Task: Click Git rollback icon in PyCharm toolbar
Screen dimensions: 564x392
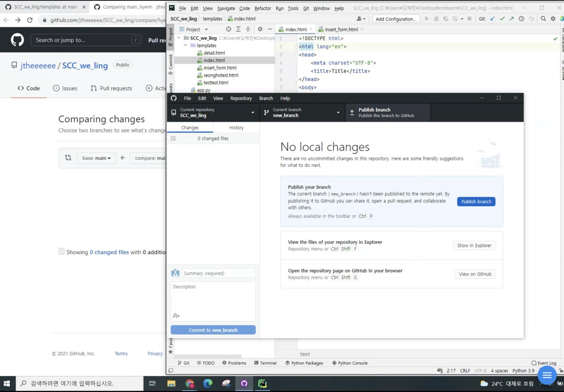Action: click(531, 19)
